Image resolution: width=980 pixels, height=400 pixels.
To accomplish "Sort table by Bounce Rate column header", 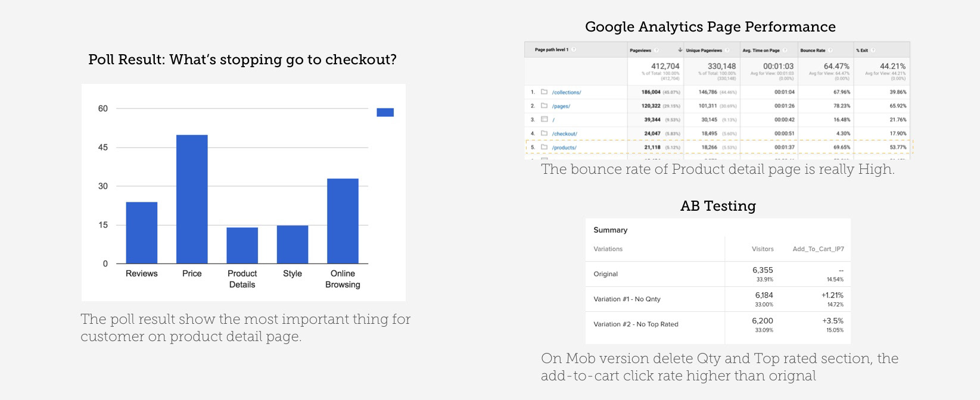I will coord(813,50).
